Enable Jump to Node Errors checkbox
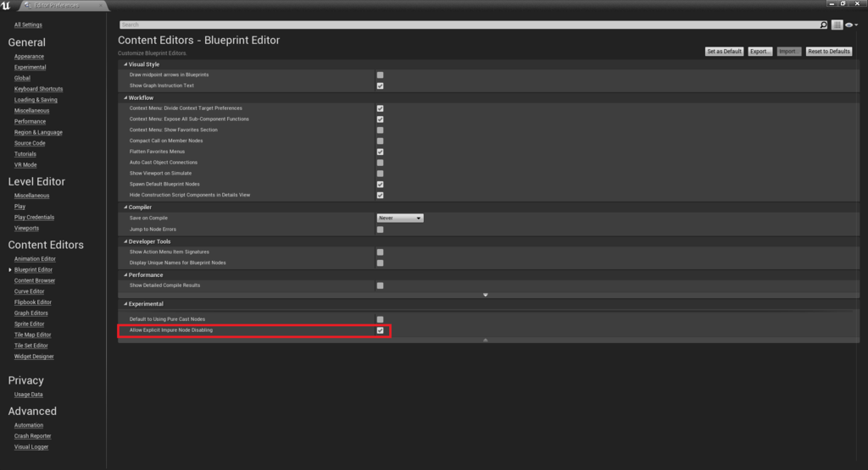 point(381,229)
